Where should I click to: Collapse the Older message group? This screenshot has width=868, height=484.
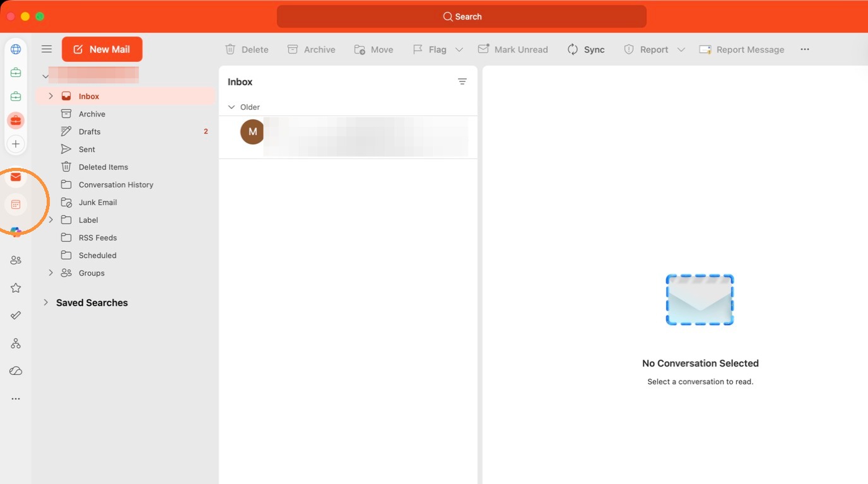(x=231, y=107)
